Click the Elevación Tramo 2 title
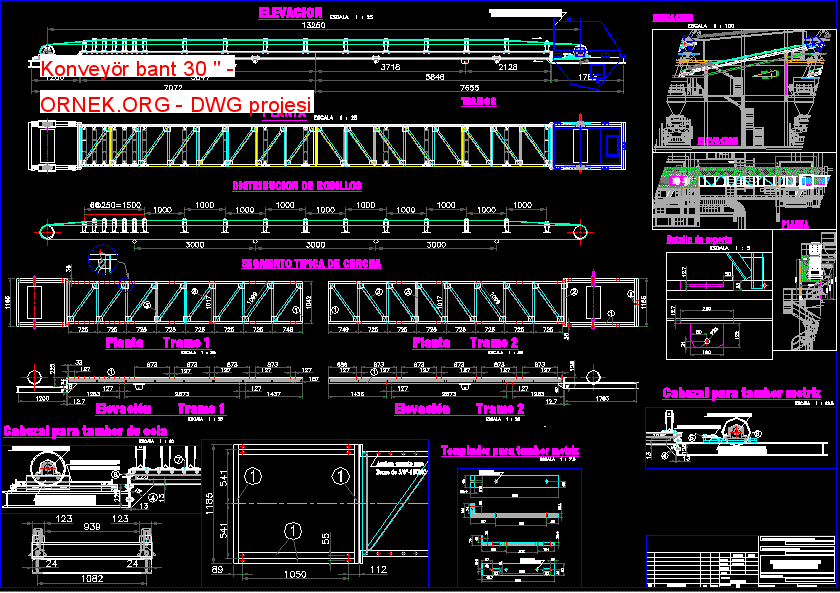The width and height of the screenshot is (840, 593). pyautogui.click(x=459, y=409)
